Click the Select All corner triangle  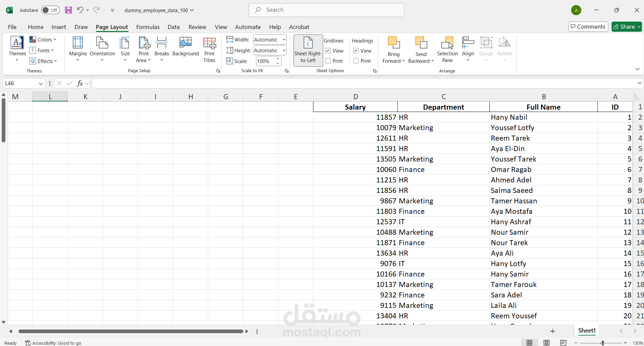[637, 97]
